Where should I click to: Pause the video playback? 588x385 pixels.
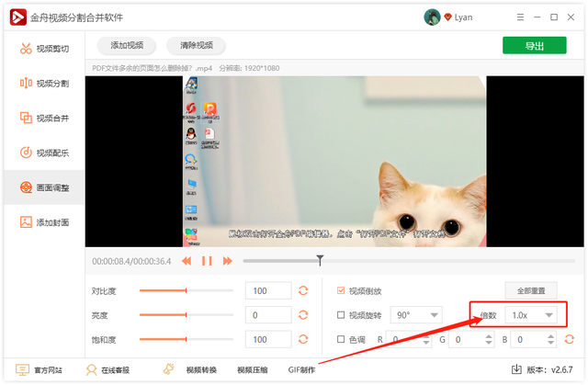(207, 261)
